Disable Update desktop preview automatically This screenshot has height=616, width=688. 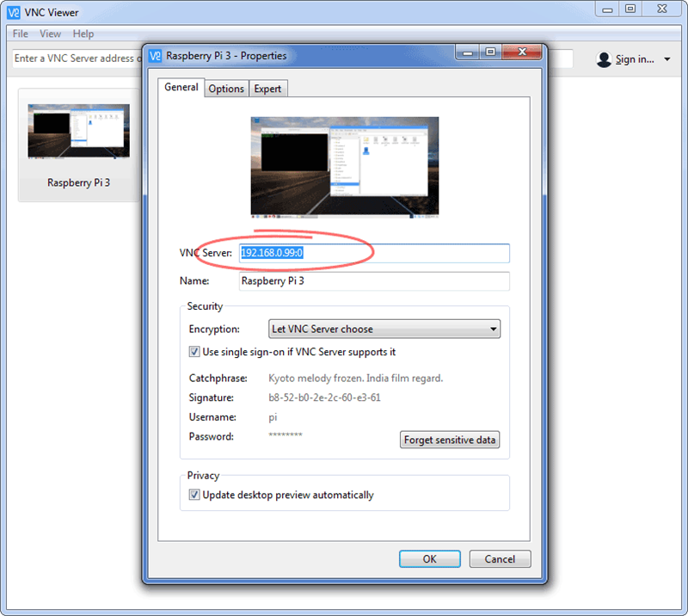click(x=194, y=495)
